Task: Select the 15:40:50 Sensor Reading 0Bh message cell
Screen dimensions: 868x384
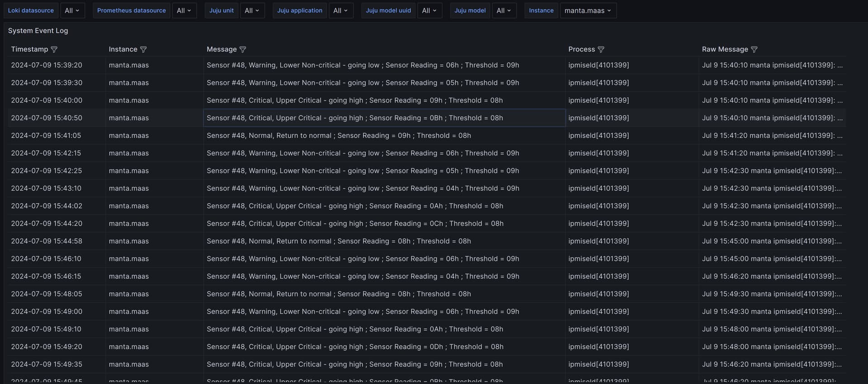Action: click(x=354, y=118)
